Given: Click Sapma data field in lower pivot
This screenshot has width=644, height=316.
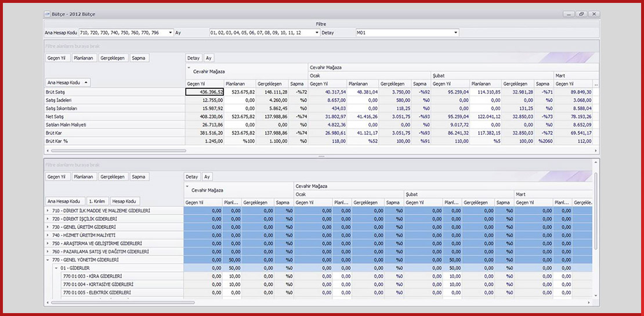Looking at the screenshot, I should coord(140,177).
